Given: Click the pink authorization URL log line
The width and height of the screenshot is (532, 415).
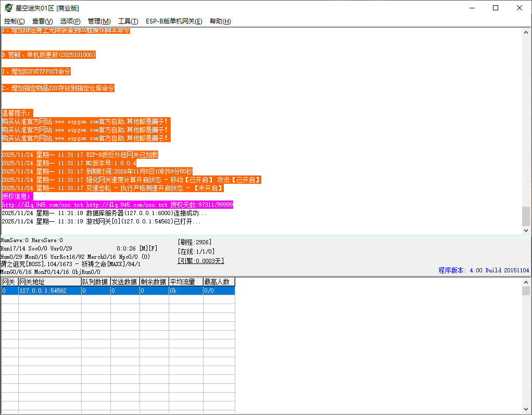Looking at the screenshot, I should (x=117, y=205).
